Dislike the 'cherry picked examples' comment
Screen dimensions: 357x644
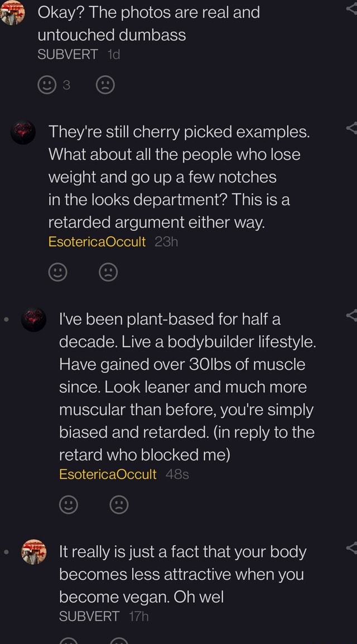[107, 272]
